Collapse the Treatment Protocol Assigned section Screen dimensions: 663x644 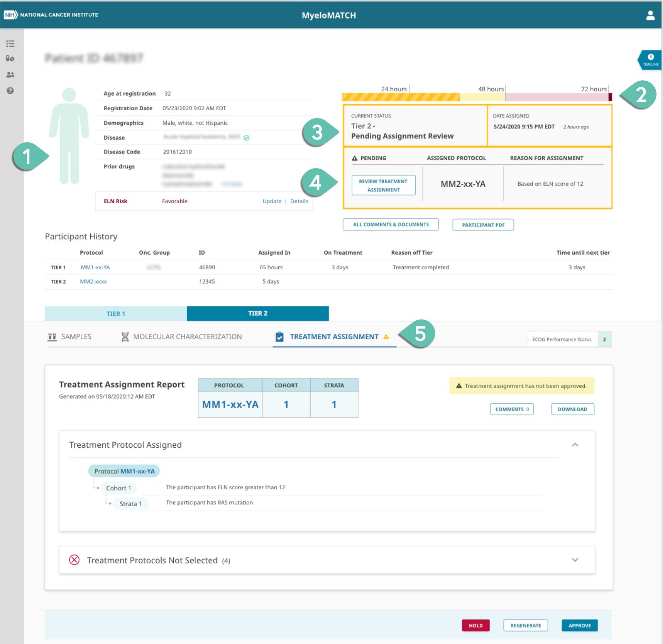575,445
